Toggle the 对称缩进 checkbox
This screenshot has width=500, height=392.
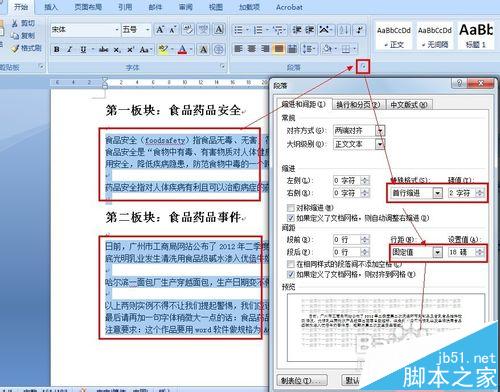291,208
